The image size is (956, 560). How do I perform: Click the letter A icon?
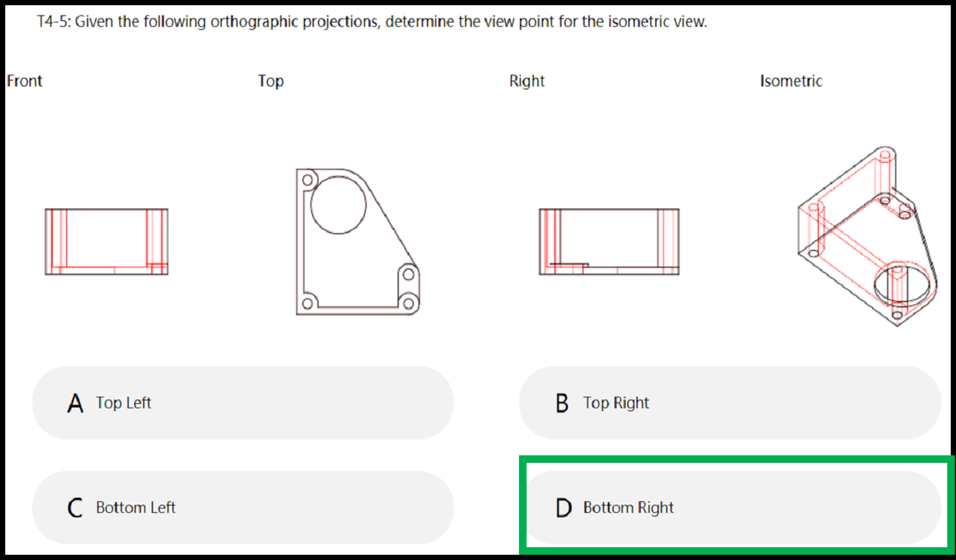click(x=75, y=403)
